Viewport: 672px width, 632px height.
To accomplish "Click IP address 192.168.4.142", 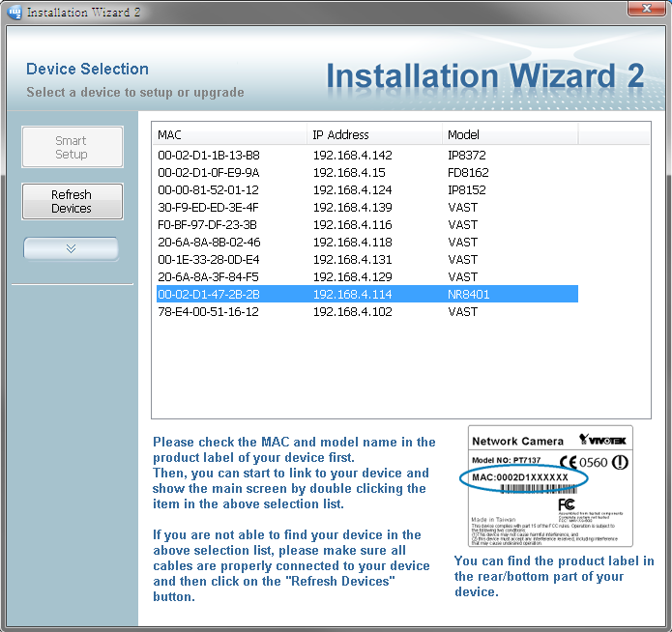I will coord(353,156).
